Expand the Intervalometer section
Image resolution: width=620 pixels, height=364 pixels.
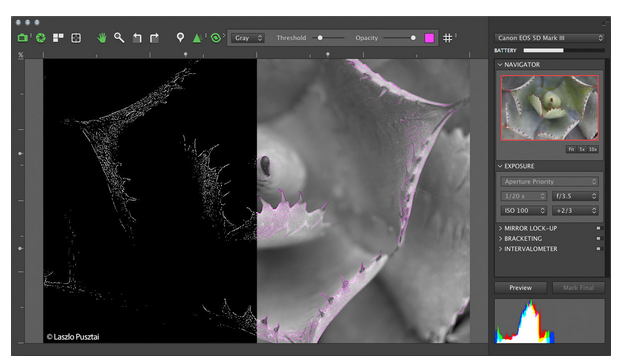click(x=531, y=249)
